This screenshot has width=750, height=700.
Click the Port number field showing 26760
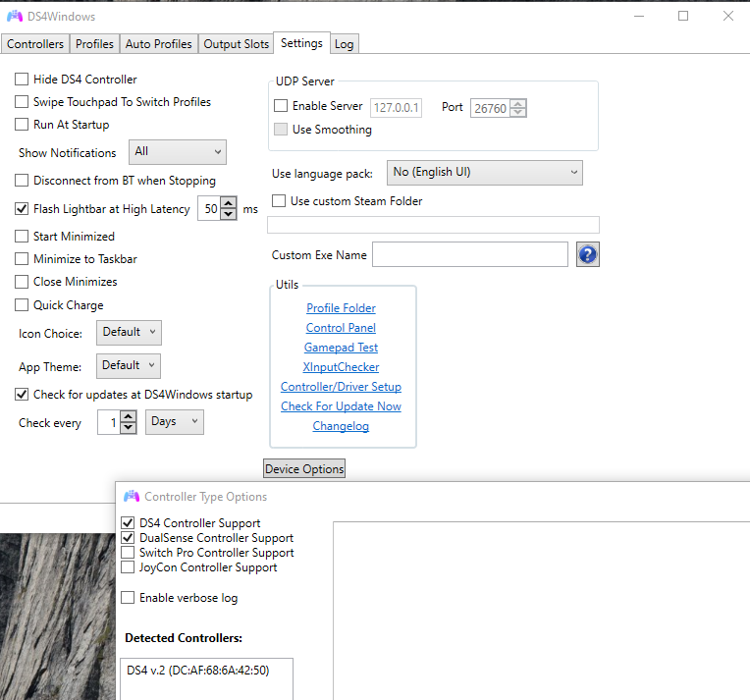point(490,108)
